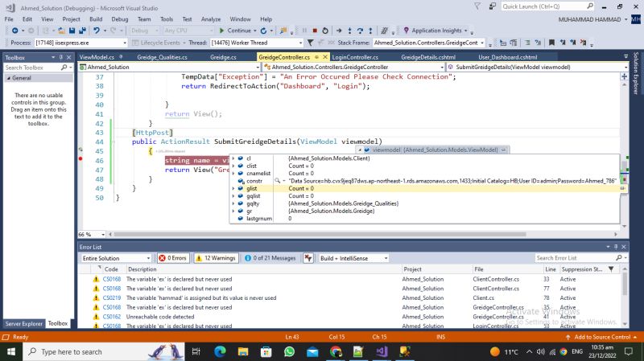The image size is (644, 361).
Task: Click Save All icon
Action: pos(82,31)
